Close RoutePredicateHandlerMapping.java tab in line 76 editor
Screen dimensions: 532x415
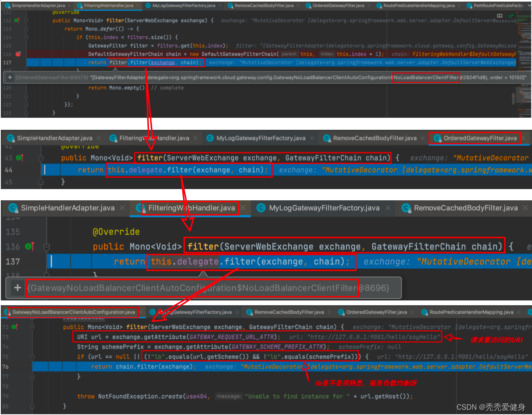[519, 312]
